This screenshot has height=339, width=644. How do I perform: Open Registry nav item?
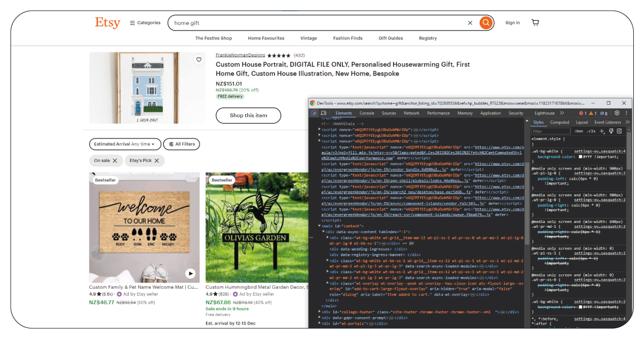coord(428,38)
